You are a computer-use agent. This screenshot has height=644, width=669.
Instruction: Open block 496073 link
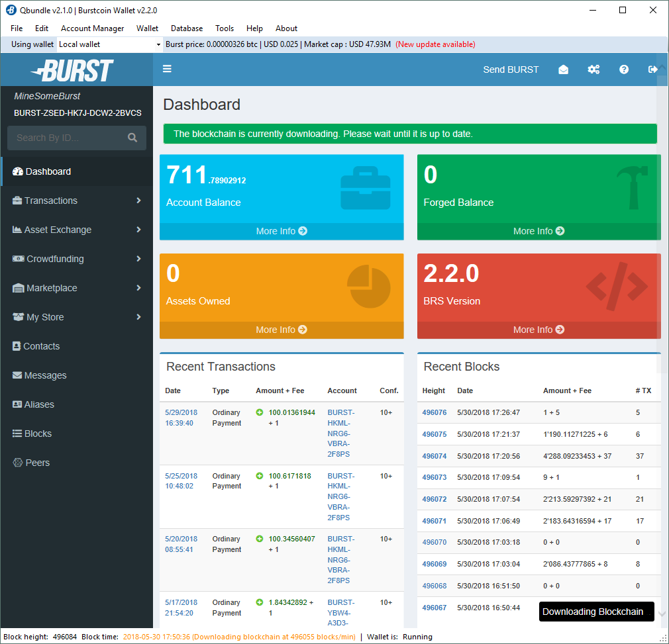[x=435, y=477]
